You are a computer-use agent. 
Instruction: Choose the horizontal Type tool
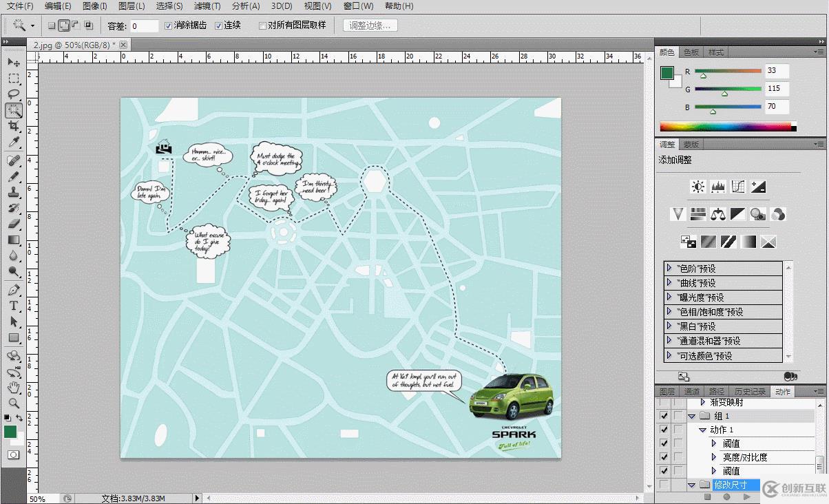pyautogui.click(x=13, y=306)
